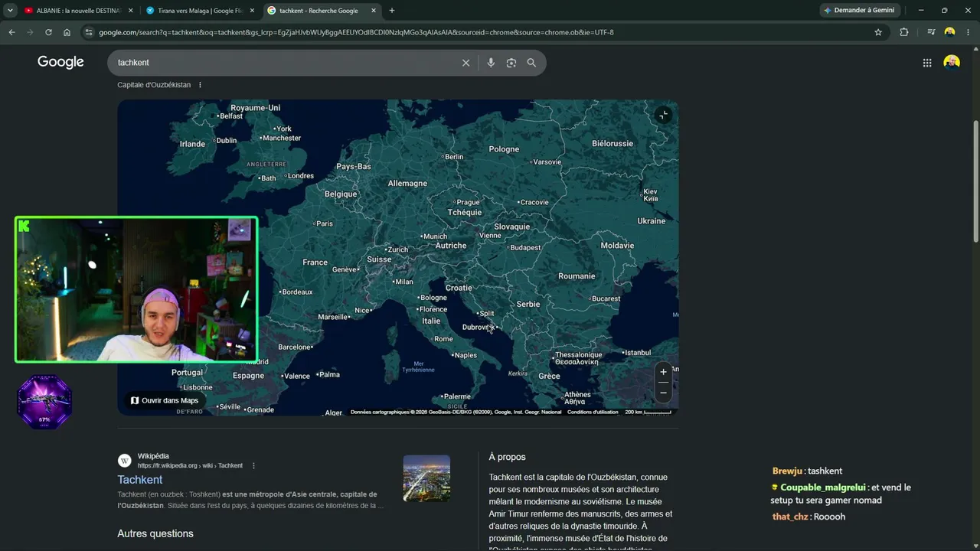Screen dimensions: 980x551
Task: Click the À propos heading
Action: [508, 457]
